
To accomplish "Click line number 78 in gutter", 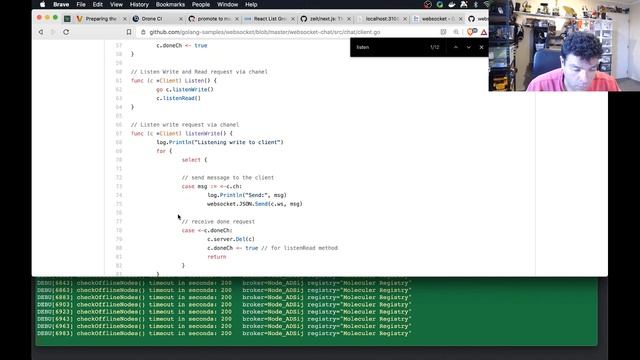I will [x=119, y=230].
